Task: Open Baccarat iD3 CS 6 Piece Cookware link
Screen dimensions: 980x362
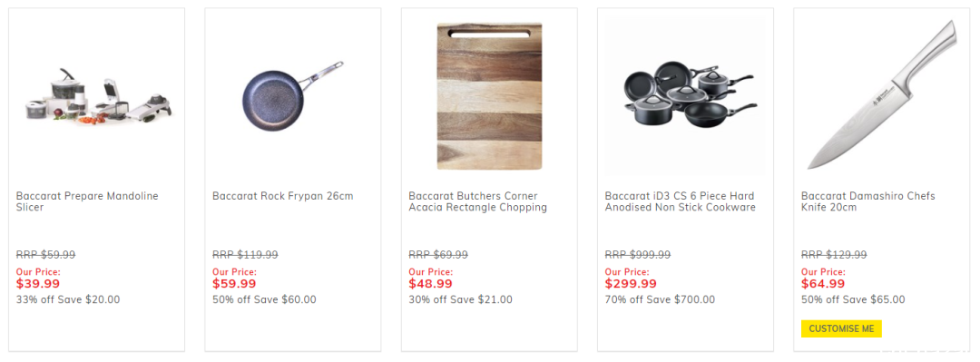Action: 680,201
